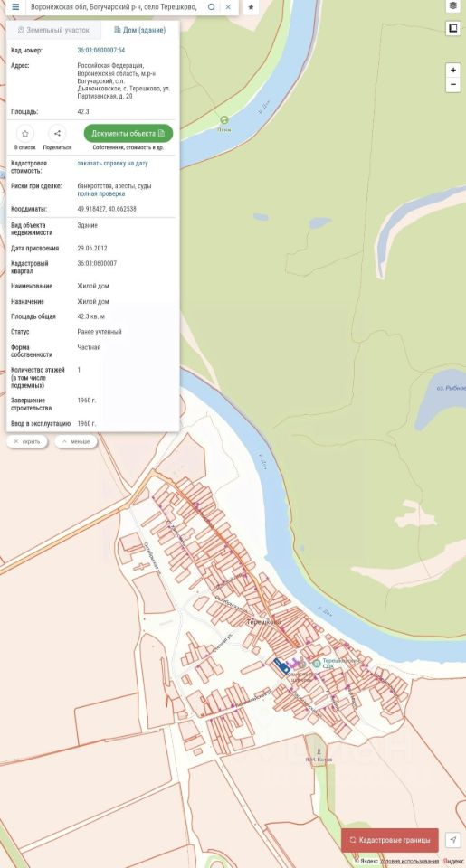Viewport: 466px width, 868px height.
Task: Open заказать справку на дату link
Action: coord(112,164)
